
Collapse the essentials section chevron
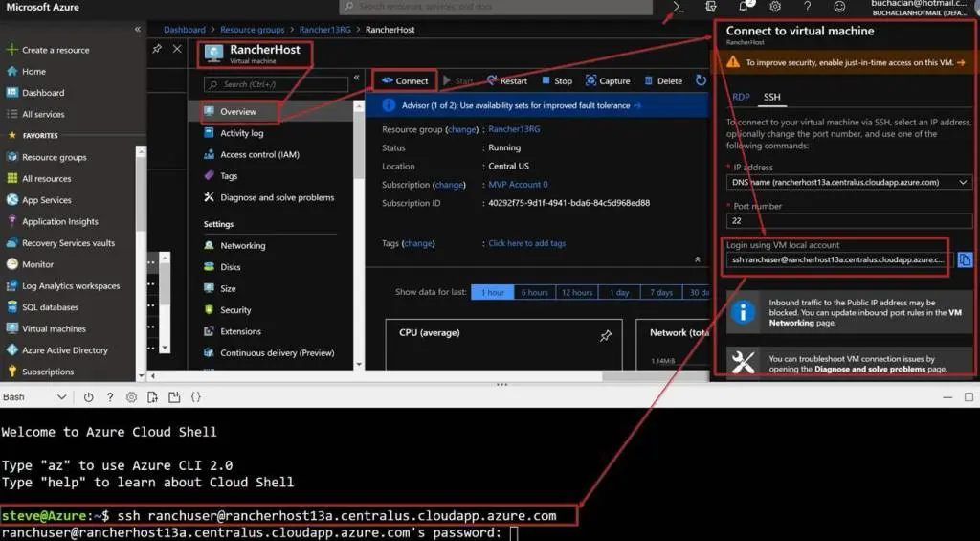coord(698,259)
